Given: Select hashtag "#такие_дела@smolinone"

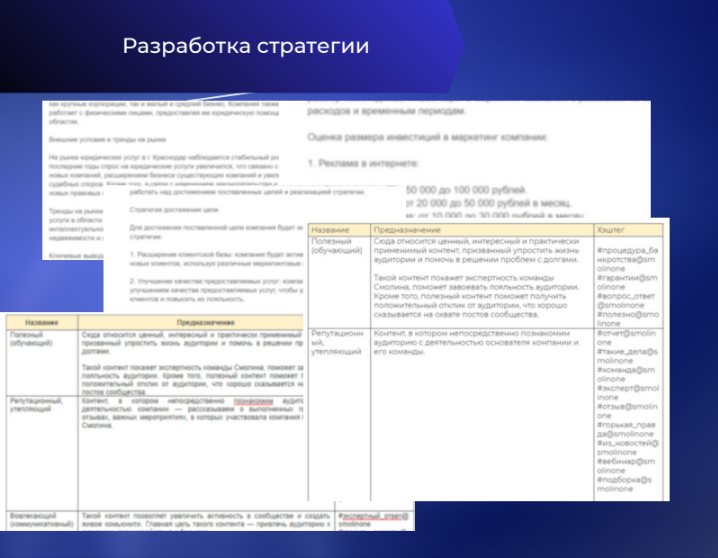Looking at the screenshot, I should click(x=627, y=356).
